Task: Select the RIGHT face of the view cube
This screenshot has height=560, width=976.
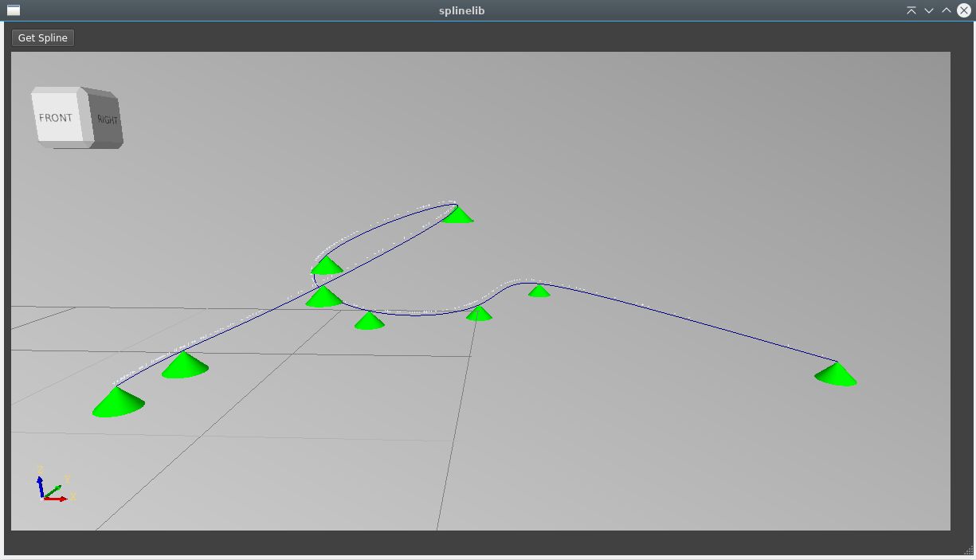Action: click(105, 119)
